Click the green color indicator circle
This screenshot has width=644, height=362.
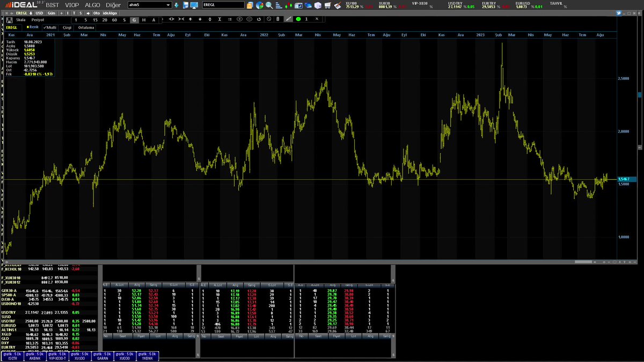tap(298, 19)
